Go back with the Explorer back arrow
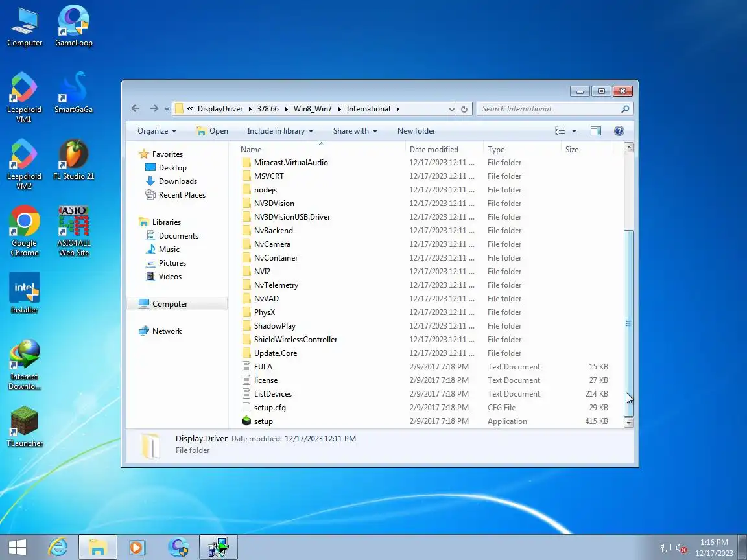Viewport: 747px width, 560px height. click(136, 109)
